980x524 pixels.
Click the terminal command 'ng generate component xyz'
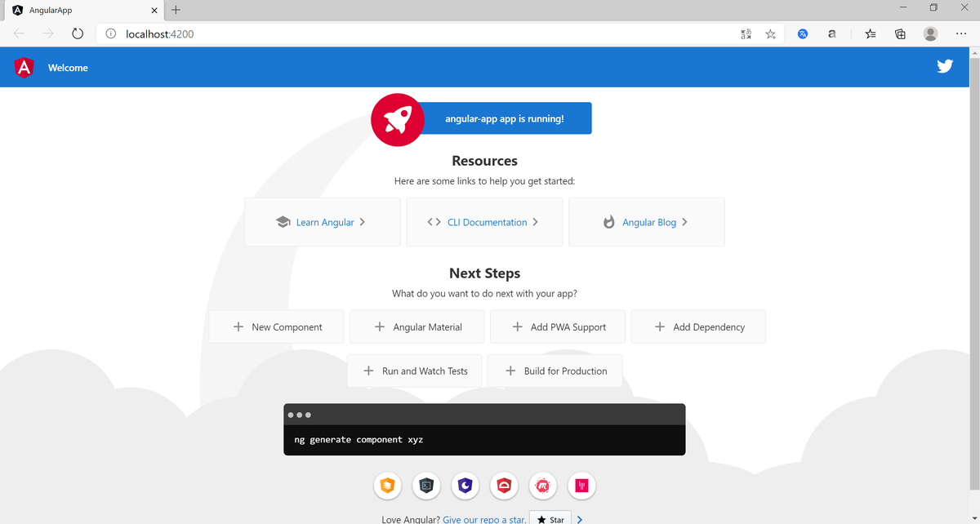point(359,440)
